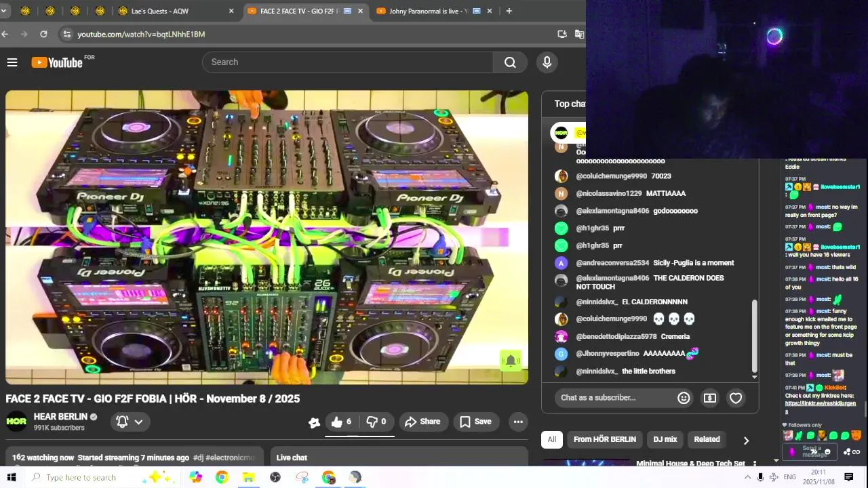
Task: Click the video player to pause
Action: coord(267,237)
